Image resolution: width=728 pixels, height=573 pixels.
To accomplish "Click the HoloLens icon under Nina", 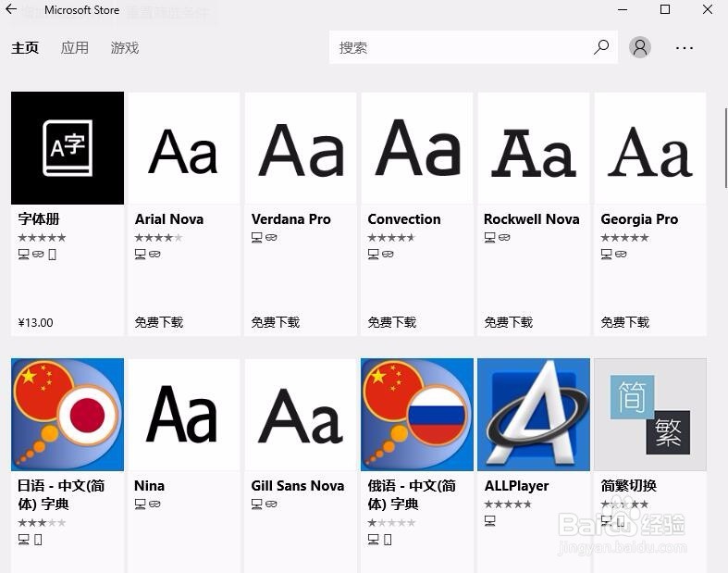I will click(x=155, y=504).
